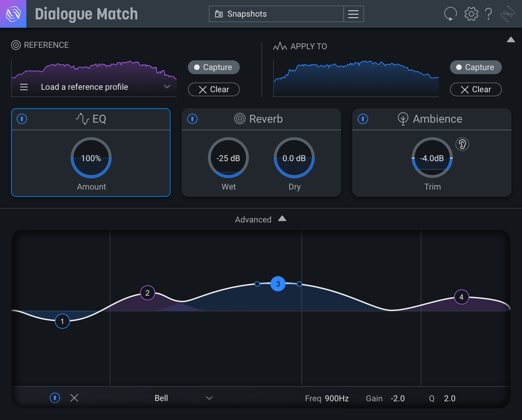Expand the Load a reference profile dropdown
This screenshot has height=420, width=522.
click(167, 87)
